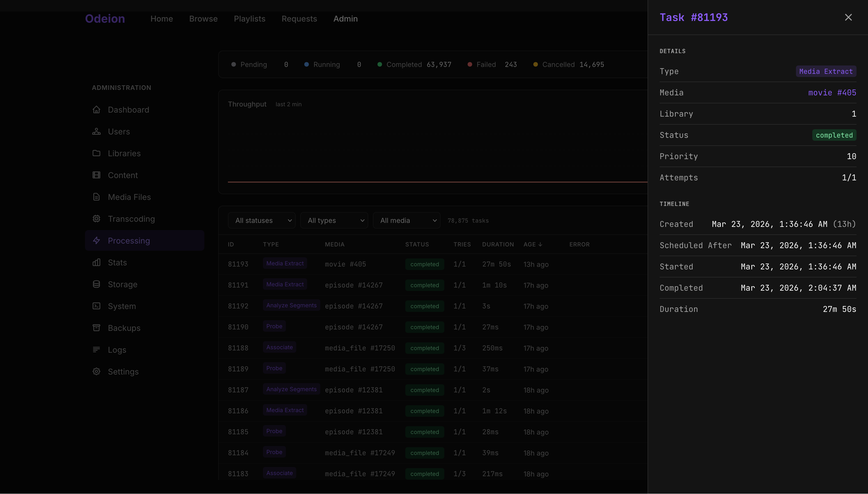Close the Task #81193 detail panel
Viewport: 868px width, 494px height.
[x=848, y=17]
